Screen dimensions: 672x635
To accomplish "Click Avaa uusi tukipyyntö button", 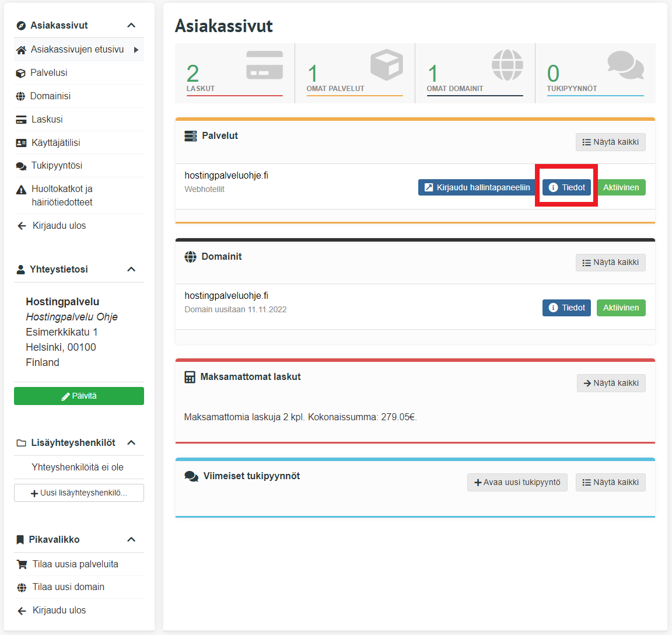I will pos(517,482).
